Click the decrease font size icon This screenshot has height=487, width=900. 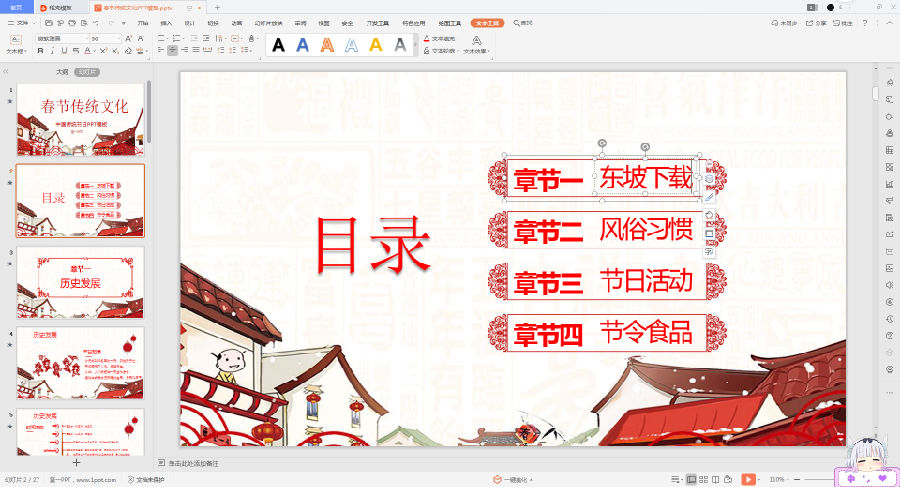click(x=141, y=38)
